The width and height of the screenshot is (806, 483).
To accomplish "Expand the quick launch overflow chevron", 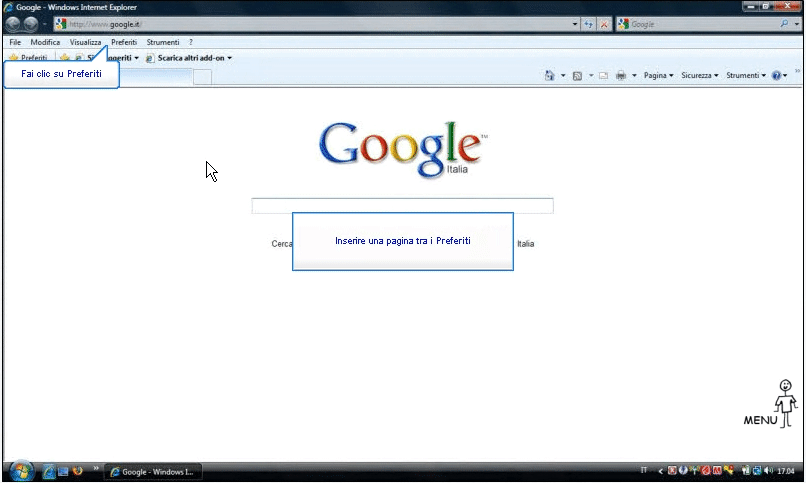I will (96, 468).
